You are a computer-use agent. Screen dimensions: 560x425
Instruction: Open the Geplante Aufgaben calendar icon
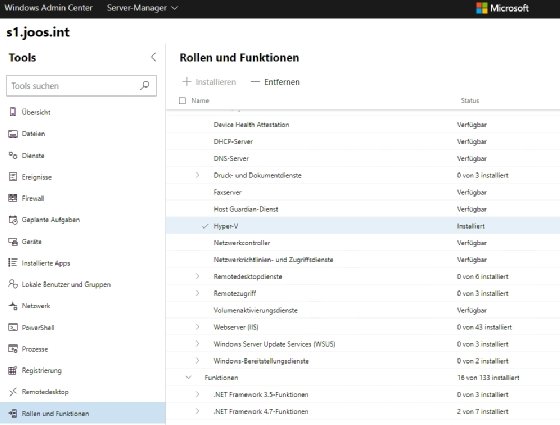pos(13,220)
